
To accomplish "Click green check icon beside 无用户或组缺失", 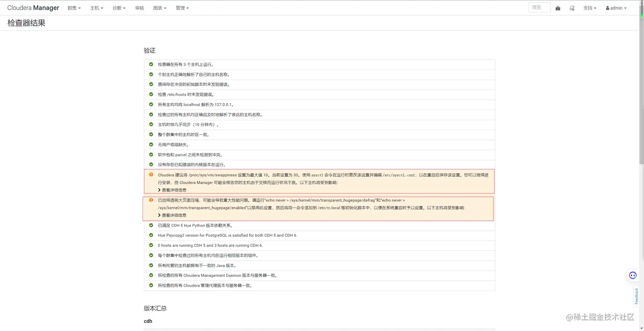I will (151, 145).
